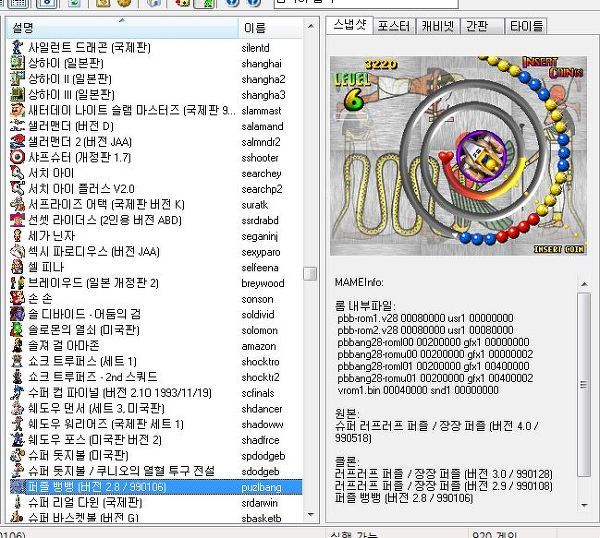600x538 pixels.
Task: Click the vrom1.bin line in MAMEInfo
Action: pos(418,390)
